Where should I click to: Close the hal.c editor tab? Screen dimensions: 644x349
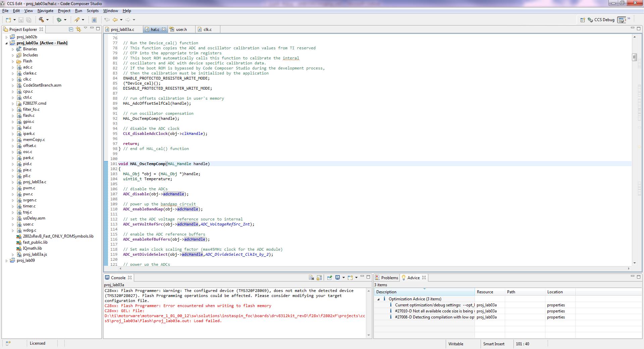[164, 29]
